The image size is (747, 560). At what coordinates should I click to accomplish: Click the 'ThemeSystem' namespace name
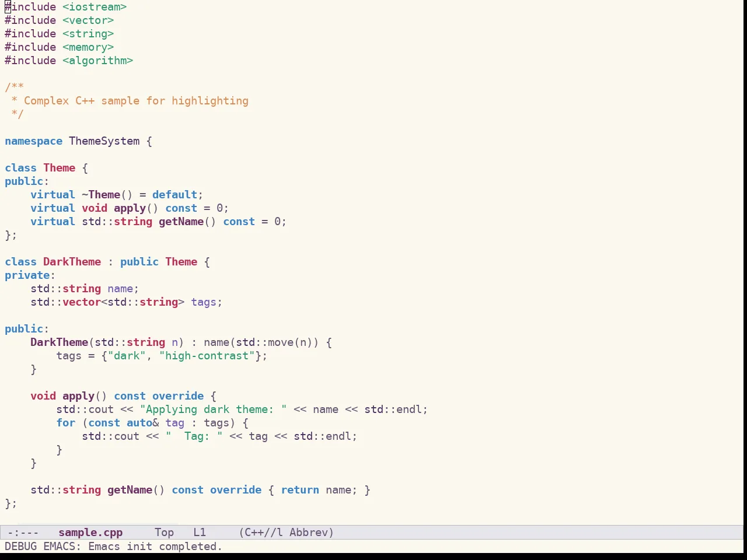[x=104, y=141]
